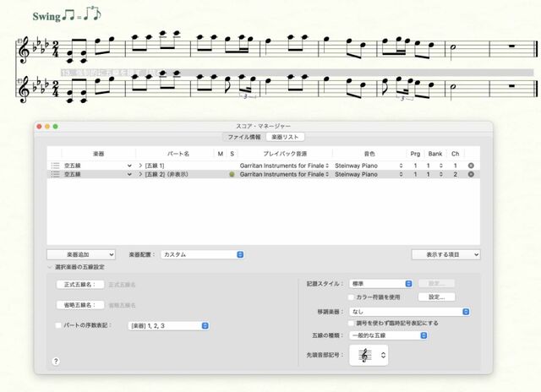Open the 記譜スタイル 標準 popup
Image resolution: width=541 pixels, height=392 pixels.
point(381,284)
